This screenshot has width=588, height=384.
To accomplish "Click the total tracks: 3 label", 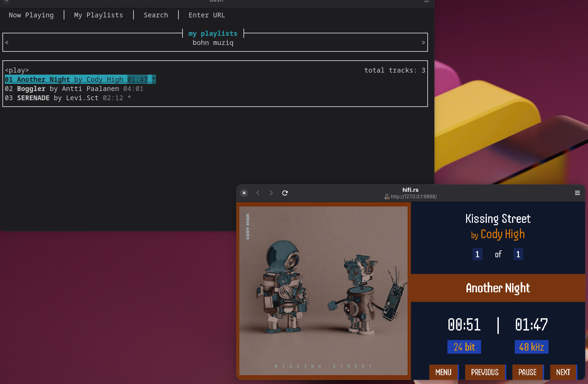I will 395,70.
